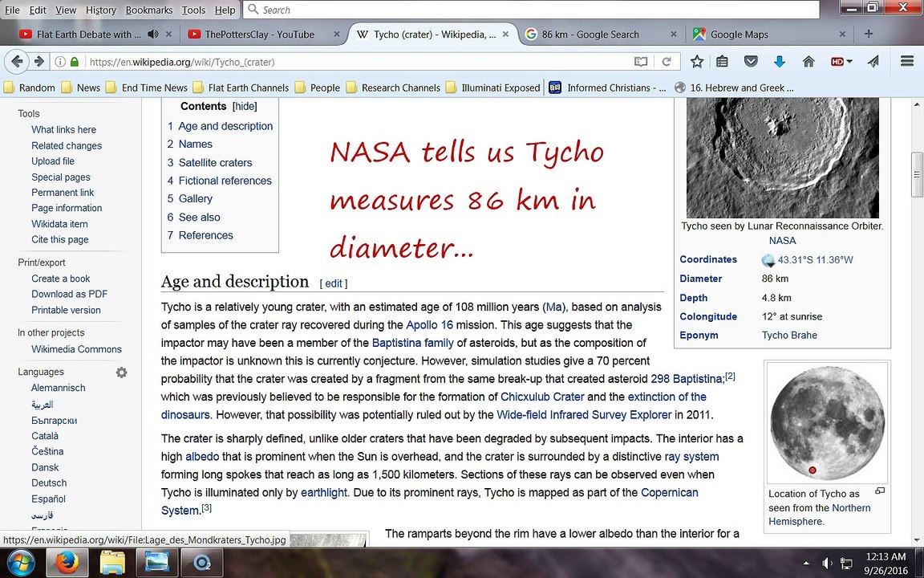924x578 pixels.
Task: Click the volume icon in system tray
Action: [827, 564]
